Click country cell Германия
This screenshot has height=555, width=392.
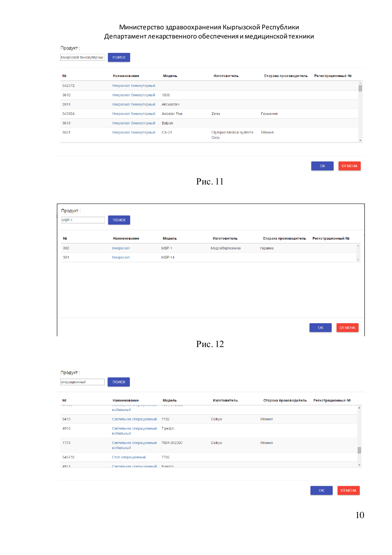coord(269,114)
